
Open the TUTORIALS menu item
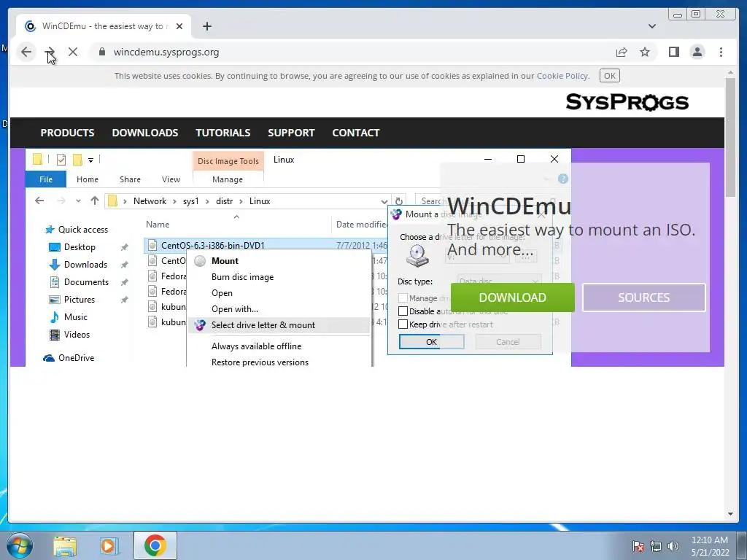click(223, 133)
